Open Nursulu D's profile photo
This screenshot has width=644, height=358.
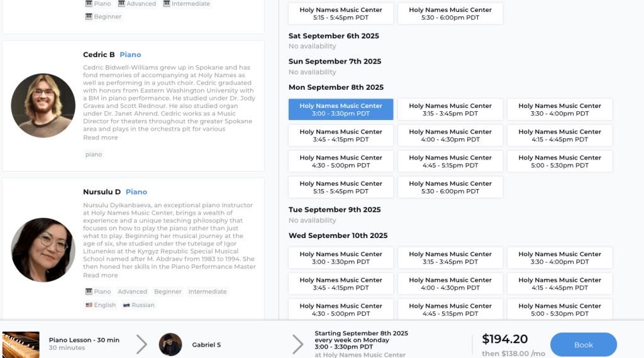coord(43,249)
